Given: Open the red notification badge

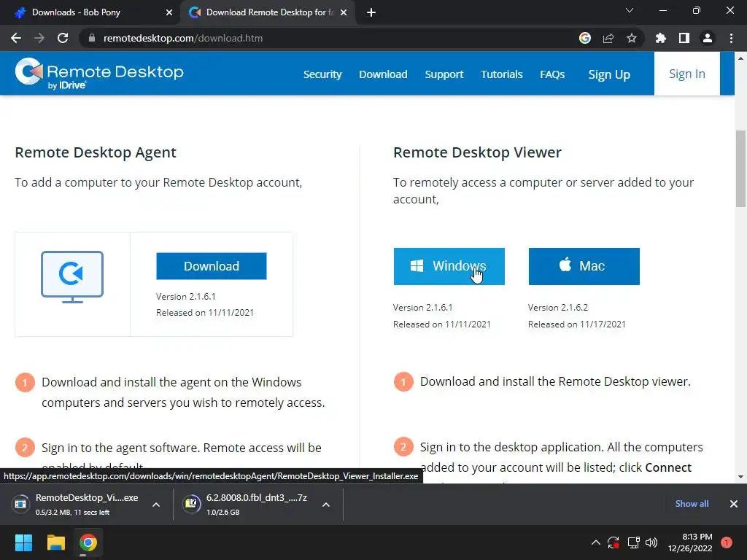Looking at the screenshot, I should (x=727, y=542).
